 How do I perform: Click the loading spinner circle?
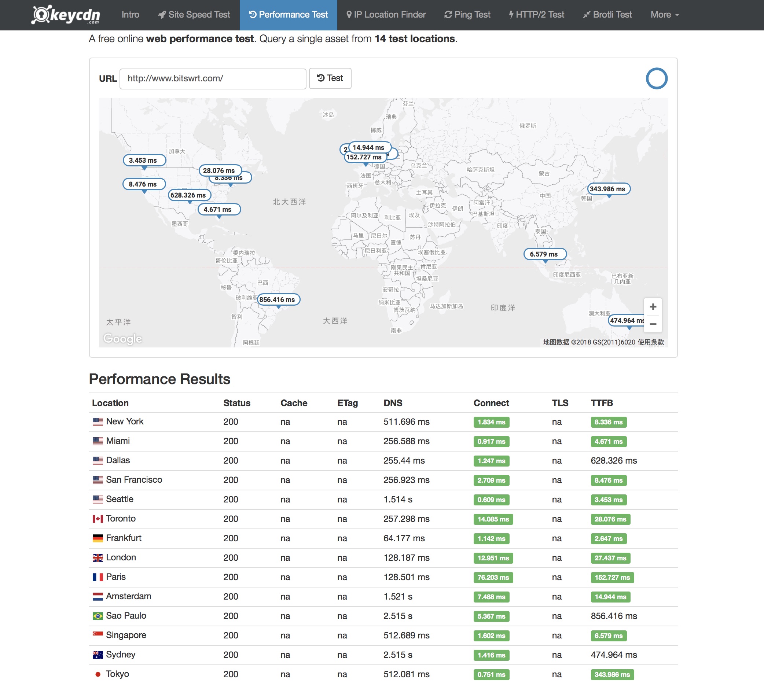click(x=656, y=78)
